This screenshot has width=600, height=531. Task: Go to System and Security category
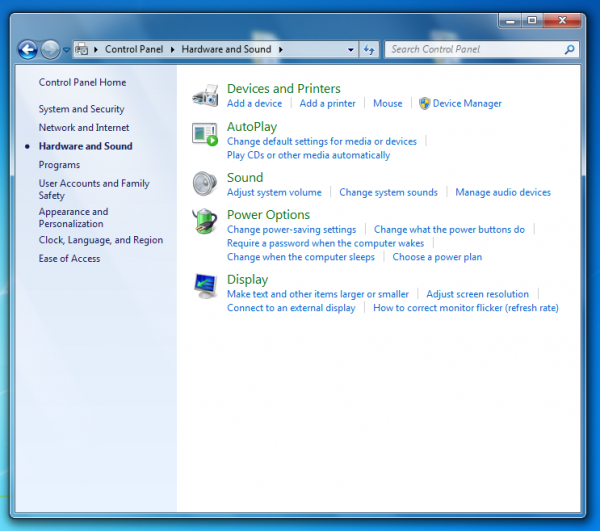82,109
